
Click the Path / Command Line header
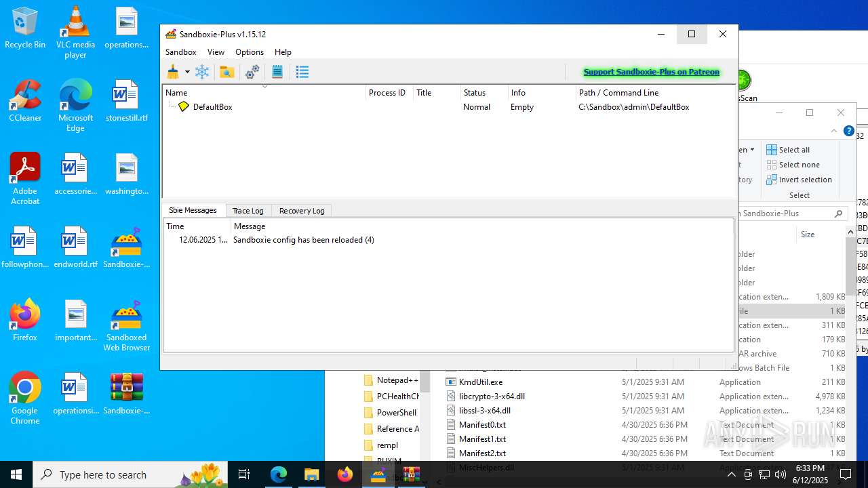656,93
